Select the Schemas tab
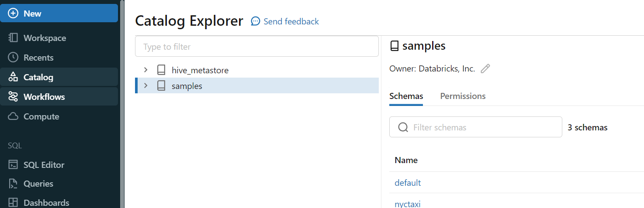The height and width of the screenshot is (208, 644). click(x=406, y=96)
